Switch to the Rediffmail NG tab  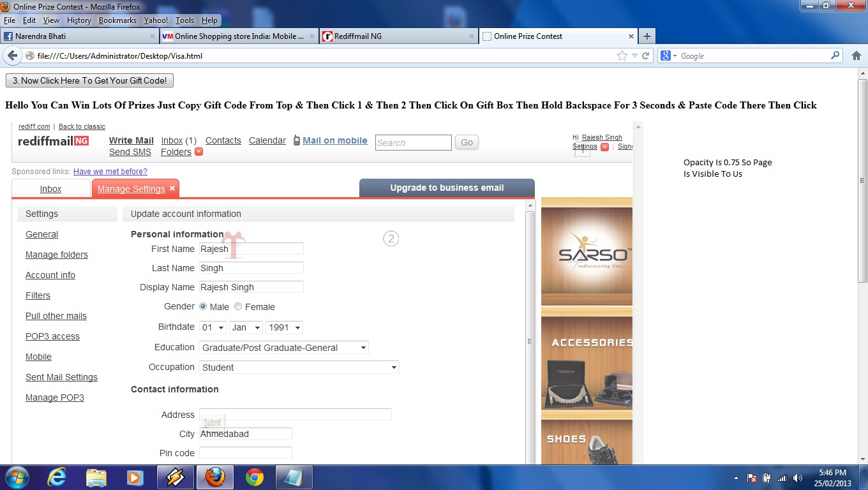click(x=399, y=36)
